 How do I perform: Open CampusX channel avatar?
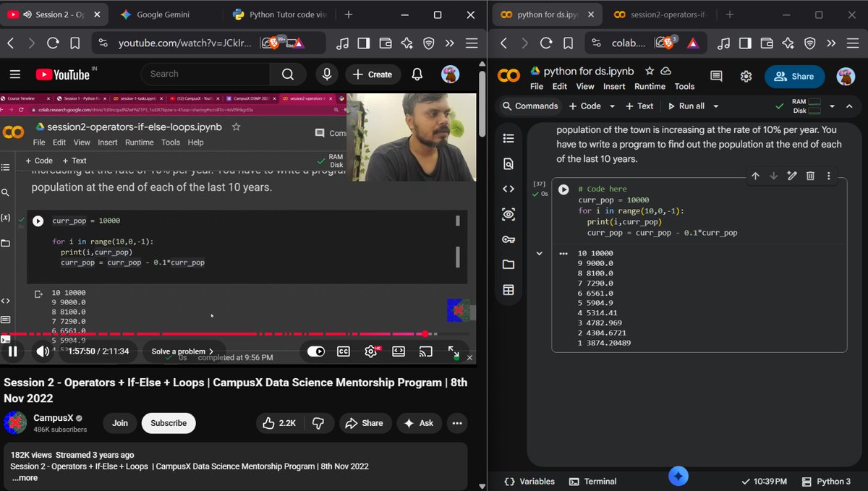[x=15, y=423]
